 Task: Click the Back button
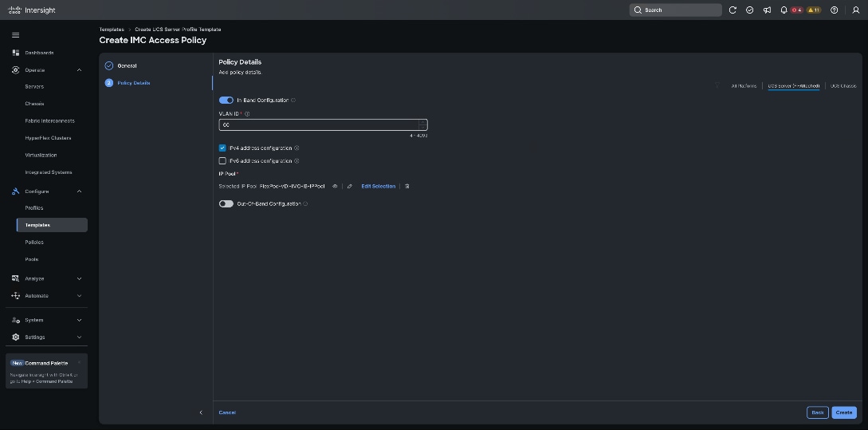pyautogui.click(x=818, y=412)
